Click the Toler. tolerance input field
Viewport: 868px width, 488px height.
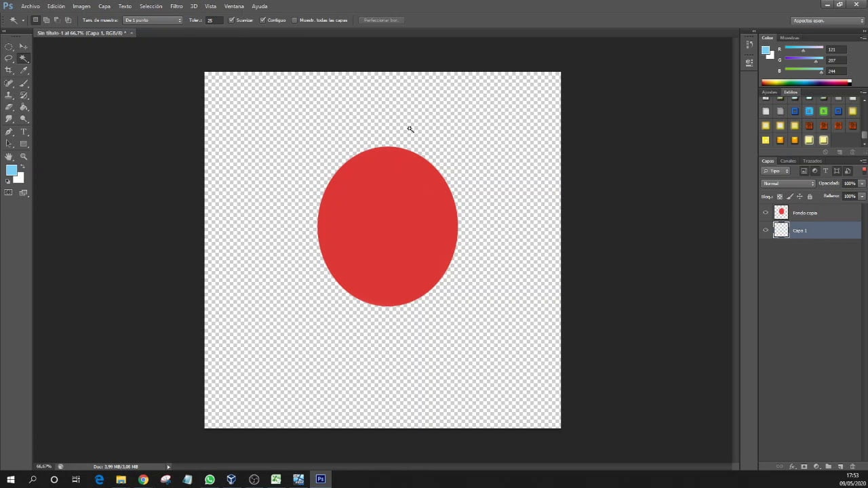(x=214, y=20)
